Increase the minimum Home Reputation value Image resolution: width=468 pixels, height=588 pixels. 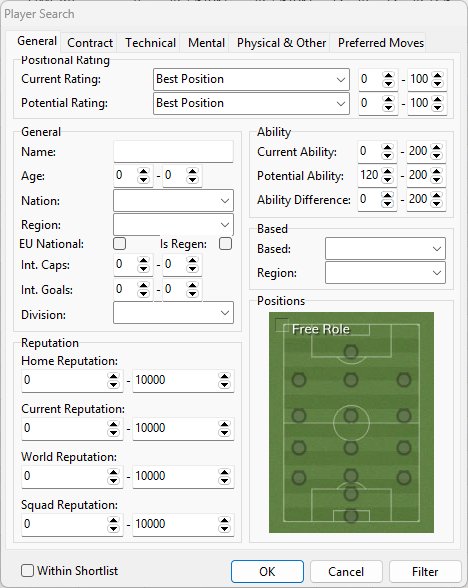pos(113,376)
